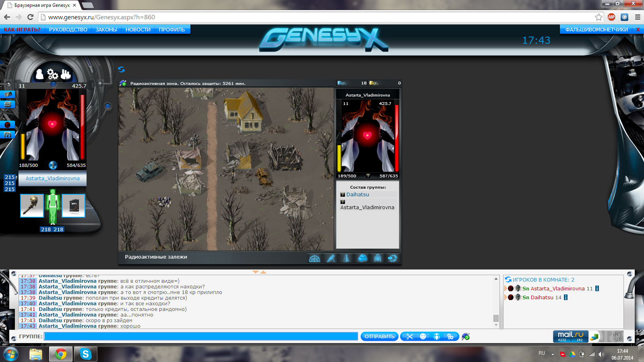Image resolution: width=644 pixels, height=362 pixels.
Task: Open character info via the blue i icon
Action: [53, 165]
